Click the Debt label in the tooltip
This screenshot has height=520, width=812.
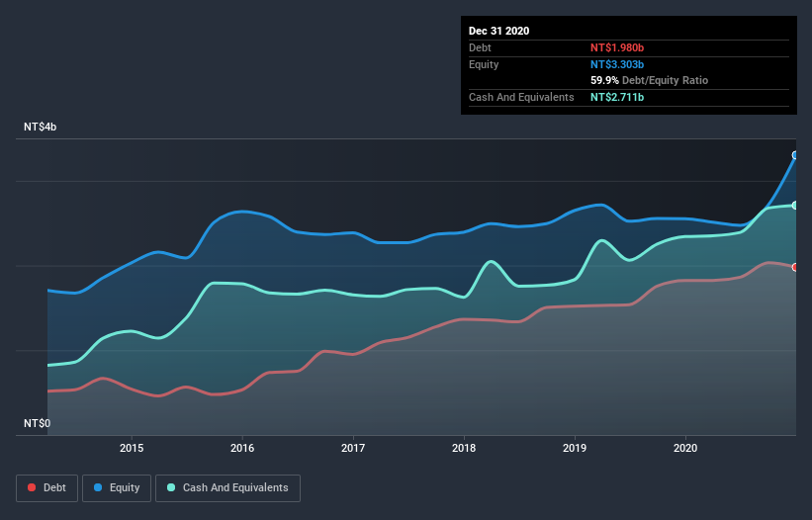point(480,47)
